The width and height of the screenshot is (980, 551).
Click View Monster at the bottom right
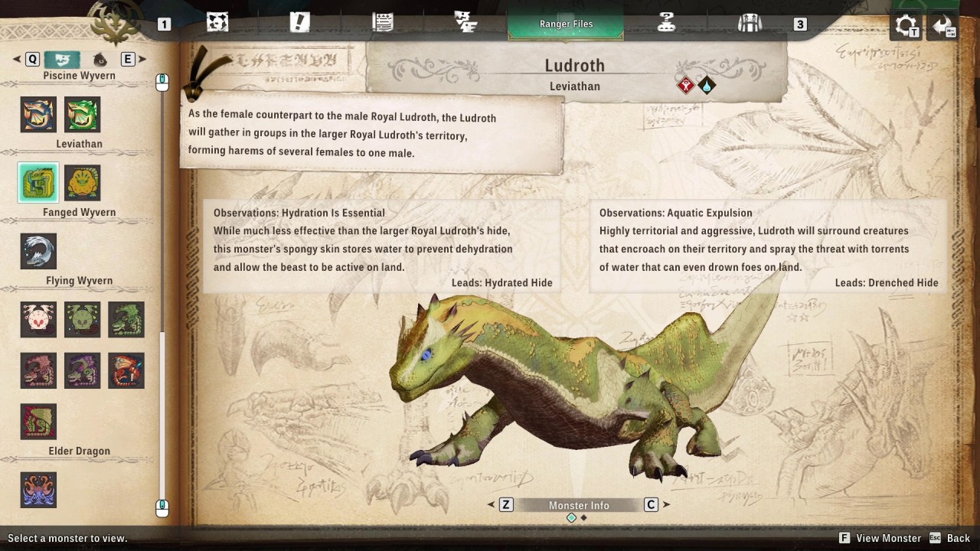880,538
